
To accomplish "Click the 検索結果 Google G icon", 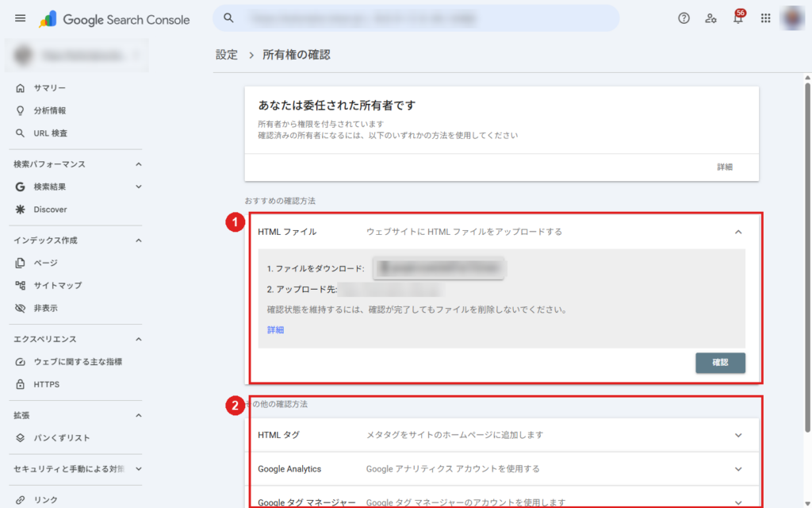I will [x=20, y=187].
